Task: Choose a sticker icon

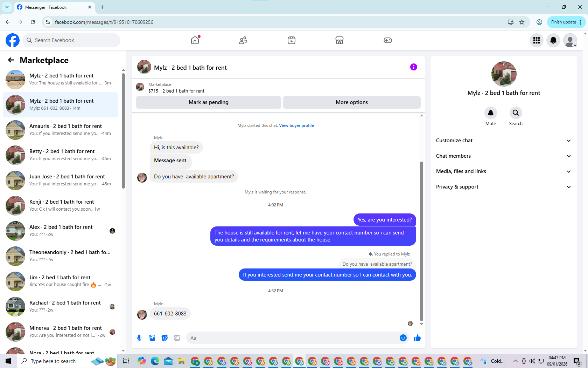Action: [x=164, y=338]
